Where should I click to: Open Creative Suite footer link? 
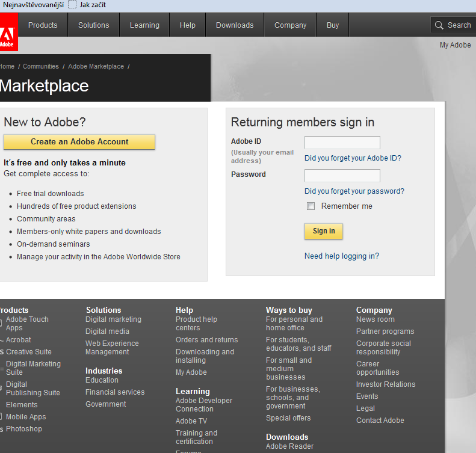tap(28, 352)
